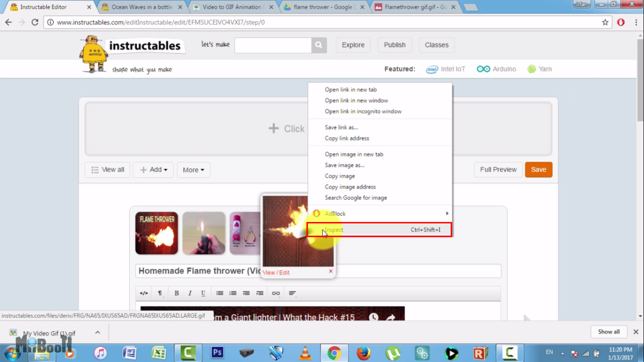This screenshot has width=644, height=362.
Task: Insert a bulleted list
Action: click(x=220, y=293)
